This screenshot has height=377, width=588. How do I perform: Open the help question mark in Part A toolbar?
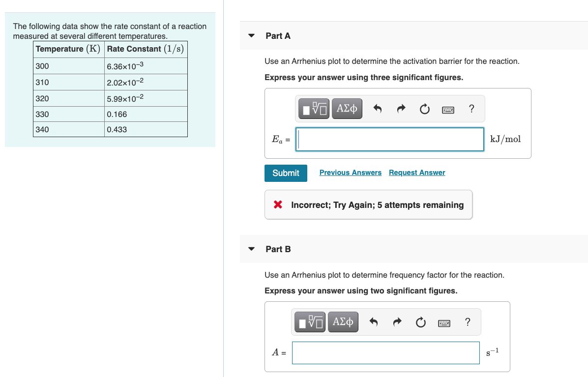click(471, 109)
